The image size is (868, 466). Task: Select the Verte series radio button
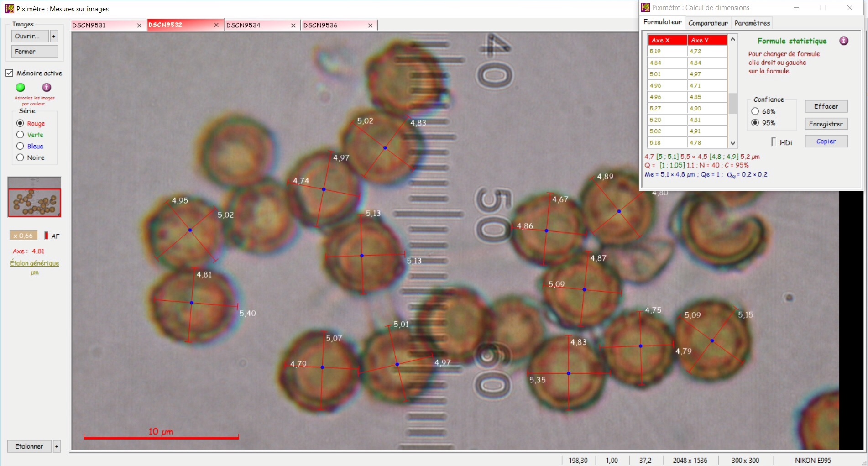pos(20,135)
